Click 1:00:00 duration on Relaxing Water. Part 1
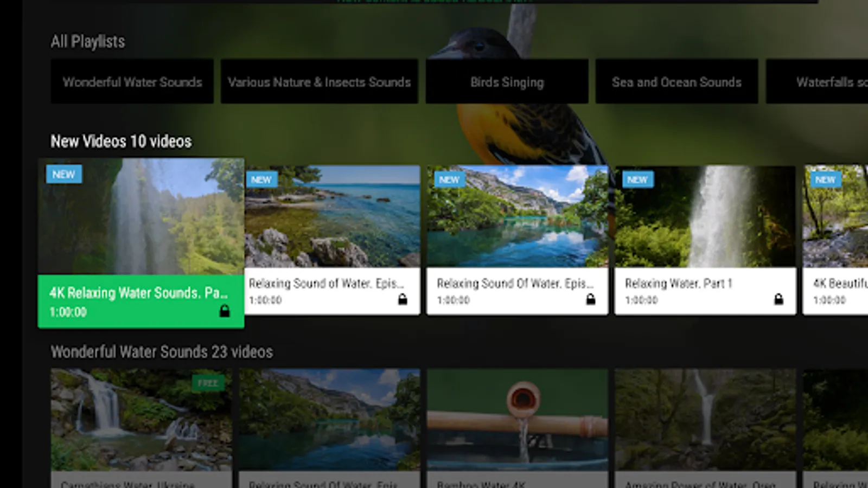 point(641,300)
